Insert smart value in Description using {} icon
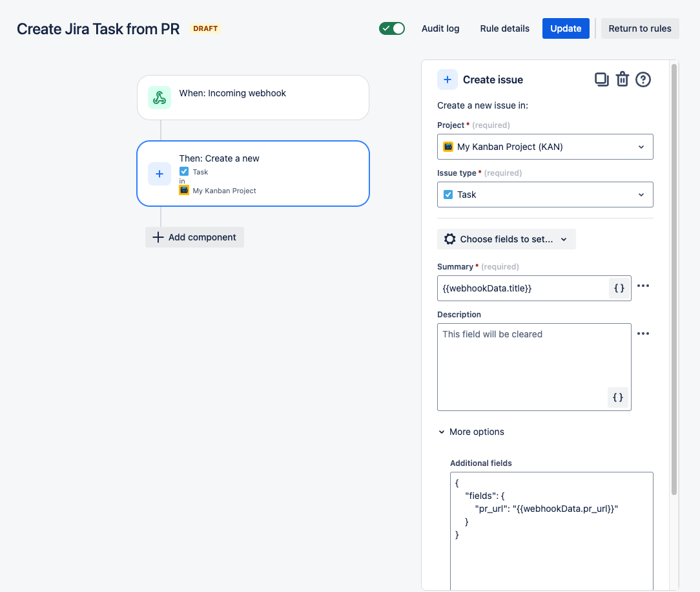 coord(618,397)
